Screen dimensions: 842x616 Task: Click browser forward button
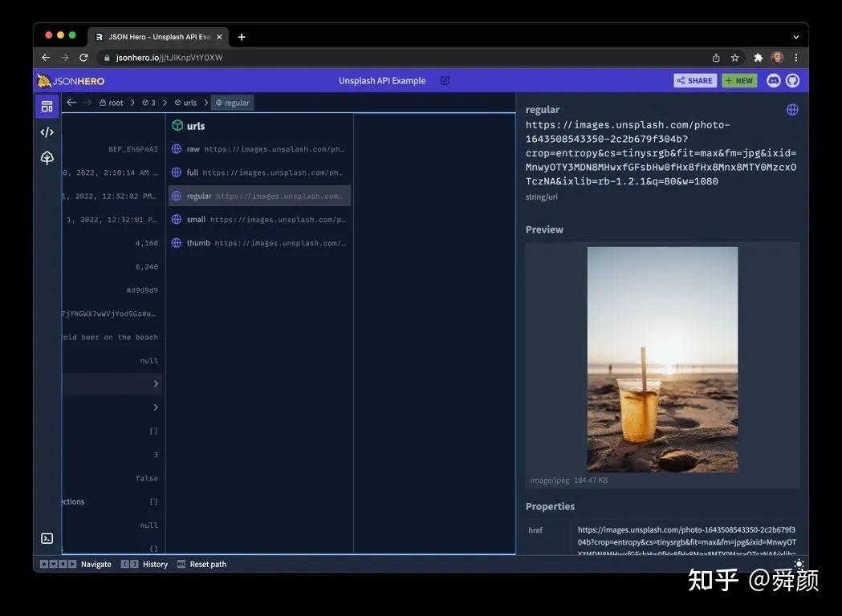click(64, 58)
